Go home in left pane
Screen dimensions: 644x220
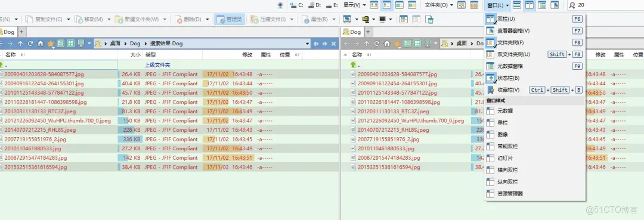(41, 44)
